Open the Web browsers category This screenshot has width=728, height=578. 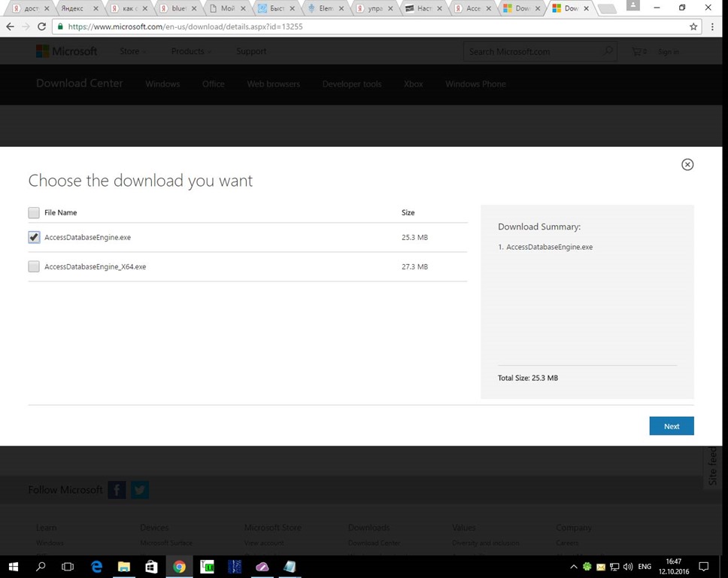point(274,84)
